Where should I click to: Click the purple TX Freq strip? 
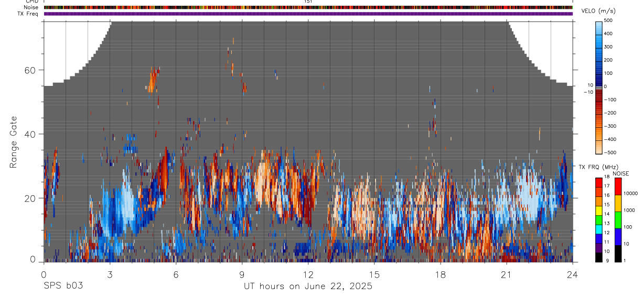(x=308, y=14)
